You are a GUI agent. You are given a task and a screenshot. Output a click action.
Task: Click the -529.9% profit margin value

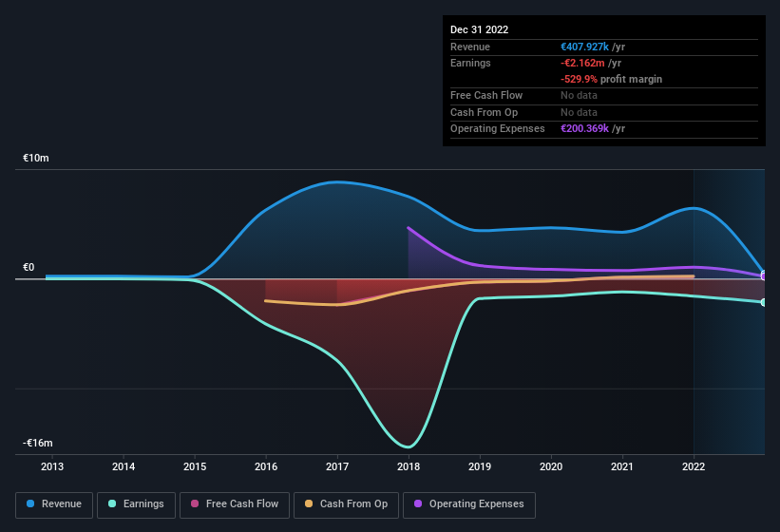click(x=579, y=79)
